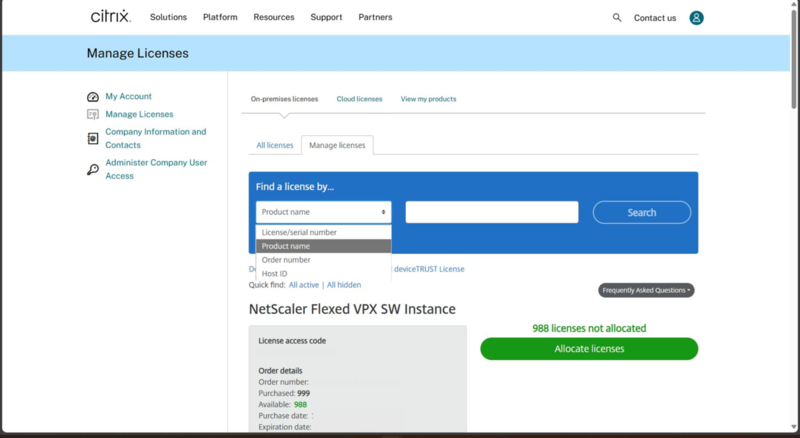Image resolution: width=800 pixels, height=438 pixels.
Task: Click the Search button
Action: [642, 212]
